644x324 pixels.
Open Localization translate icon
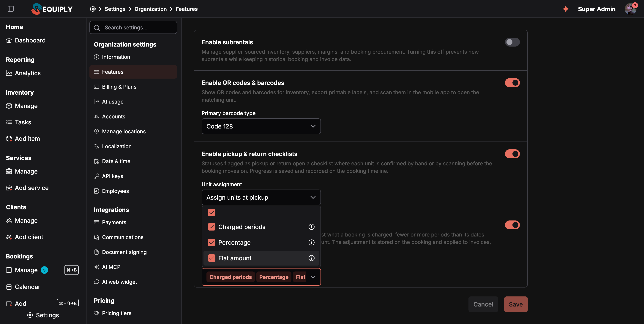coord(97,146)
